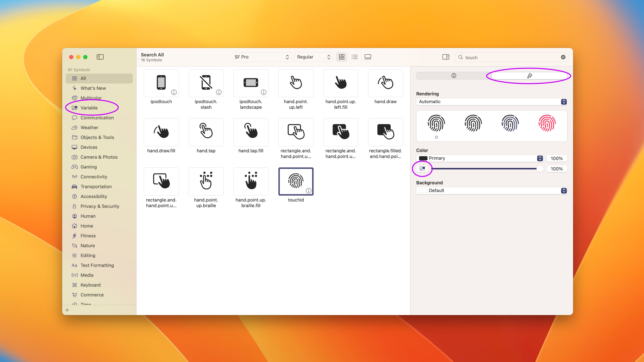
Task: Choose the hierarchical fingerprint rendering preview
Action: (473, 123)
